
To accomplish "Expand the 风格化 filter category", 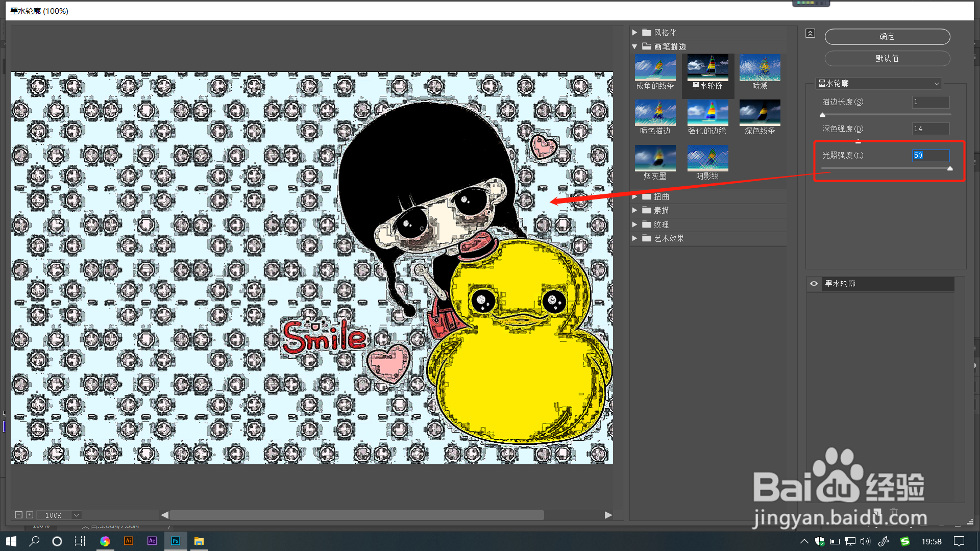I will coord(634,33).
